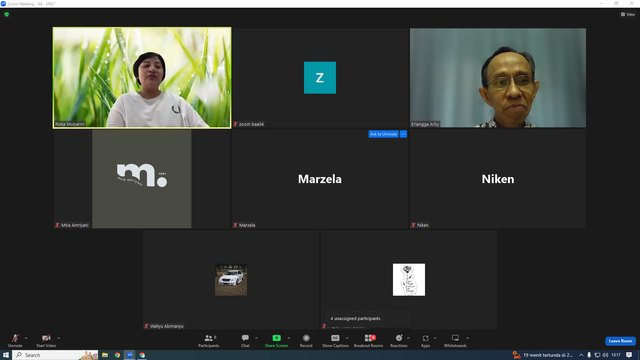Image resolution: width=640 pixels, height=360 pixels.
Task: Click the zoom baa04 avatar tile
Action: click(320, 78)
